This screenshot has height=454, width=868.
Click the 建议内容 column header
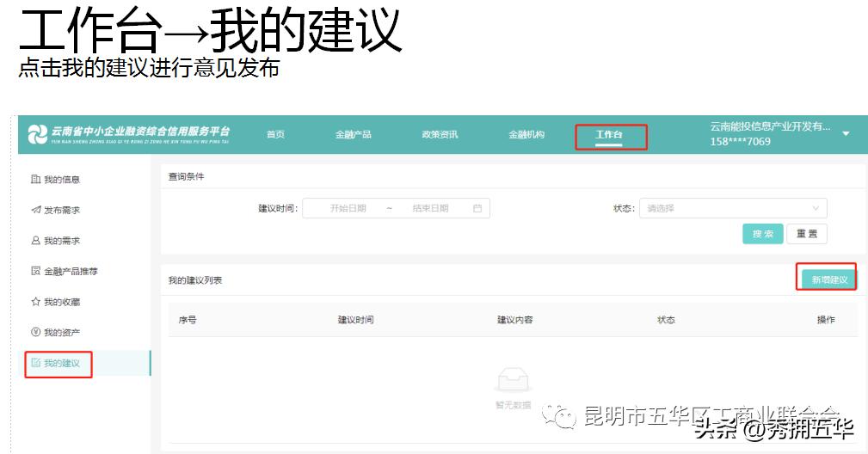(x=514, y=320)
